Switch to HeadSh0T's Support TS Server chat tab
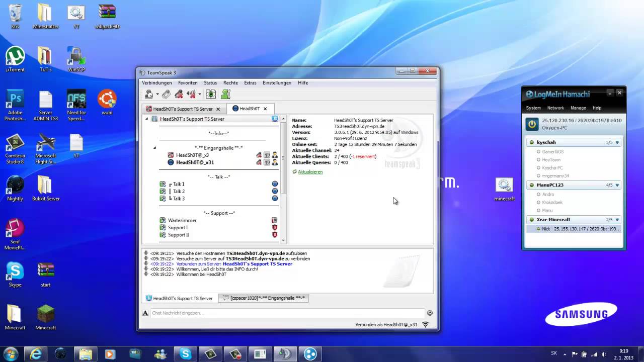 [x=180, y=298]
